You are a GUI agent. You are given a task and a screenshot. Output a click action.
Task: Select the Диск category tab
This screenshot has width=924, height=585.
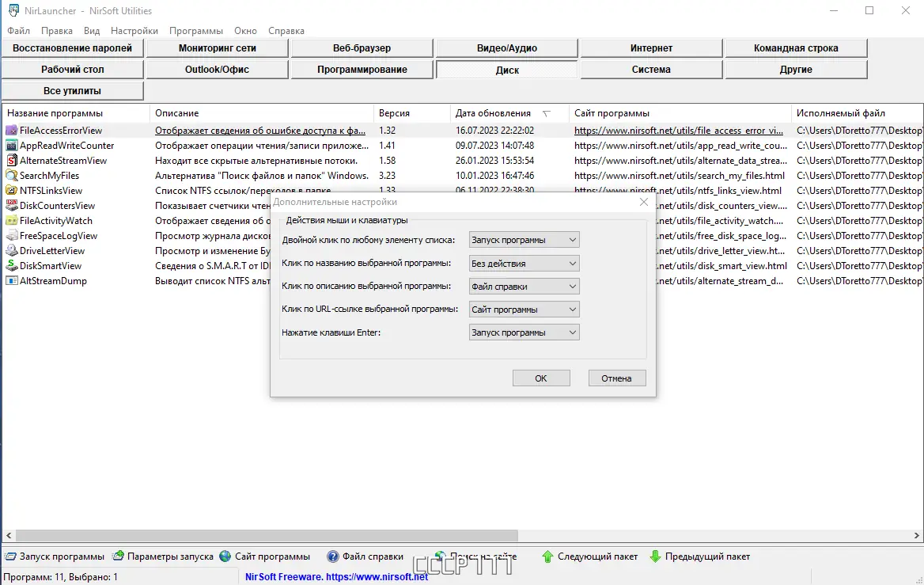(507, 70)
